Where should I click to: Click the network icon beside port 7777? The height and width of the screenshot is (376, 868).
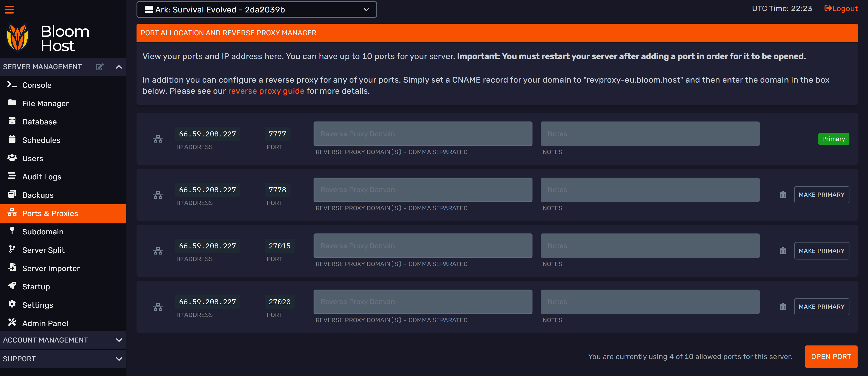pos(158,139)
